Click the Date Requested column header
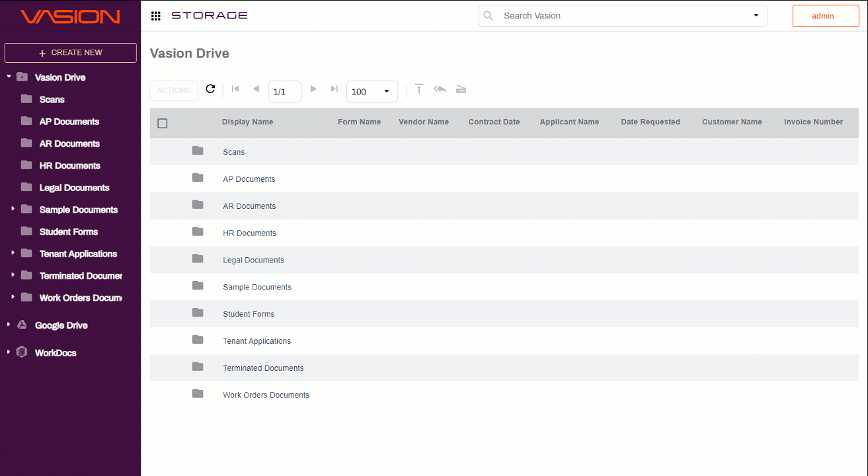The image size is (868, 476). (x=651, y=122)
